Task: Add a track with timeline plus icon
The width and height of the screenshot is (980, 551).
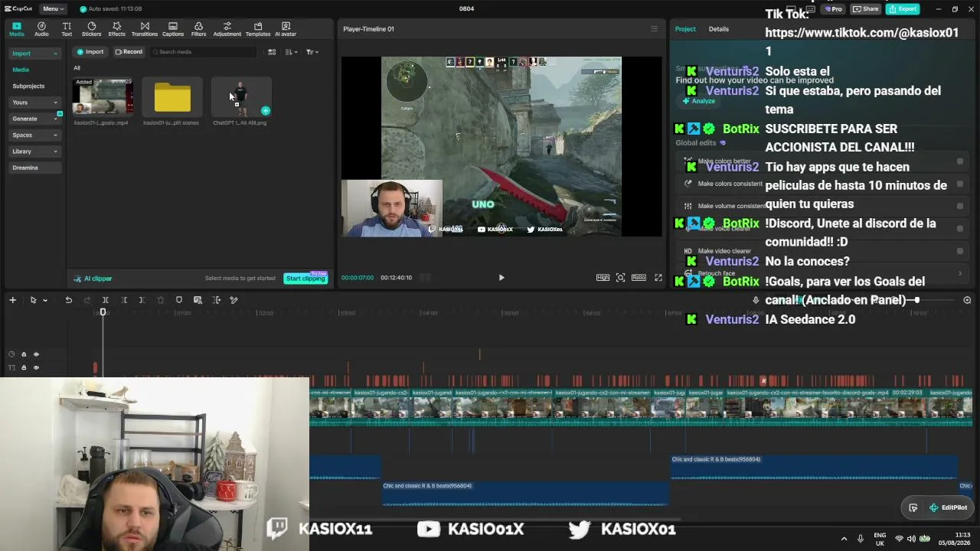Action: [x=12, y=300]
